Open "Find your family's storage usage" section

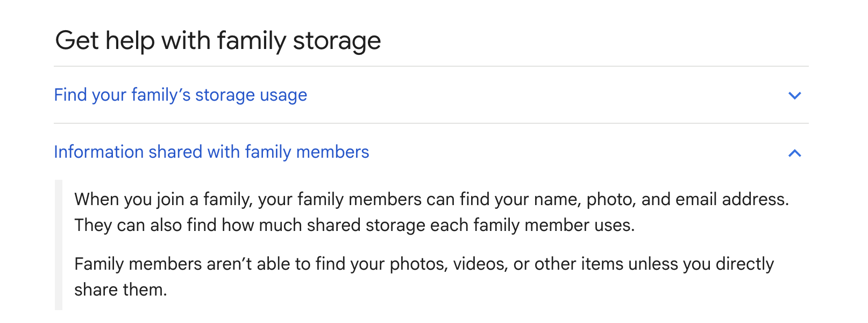pos(181,95)
